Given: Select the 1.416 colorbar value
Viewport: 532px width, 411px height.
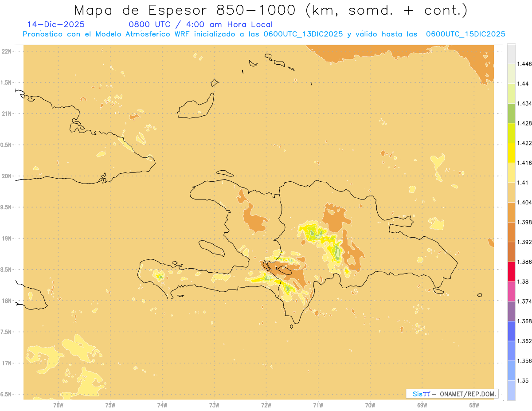Looking at the screenshot, I should coord(524,163).
